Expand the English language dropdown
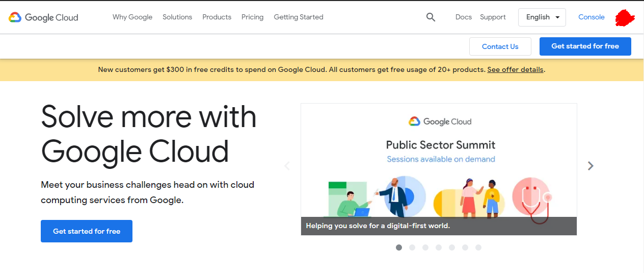The height and width of the screenshot is (273, 644). 542,17
